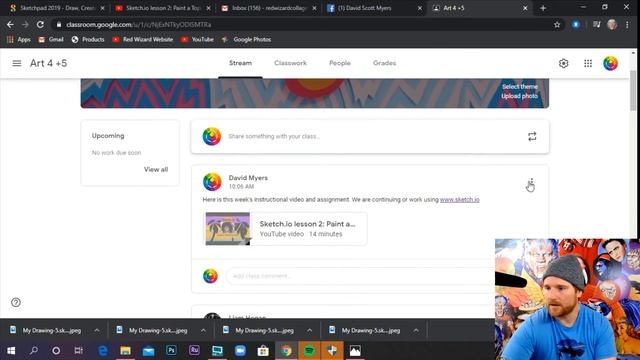Click the page vertical scrollbar
This screenshot has height=360, width=640.
click(x=633, y=90)
